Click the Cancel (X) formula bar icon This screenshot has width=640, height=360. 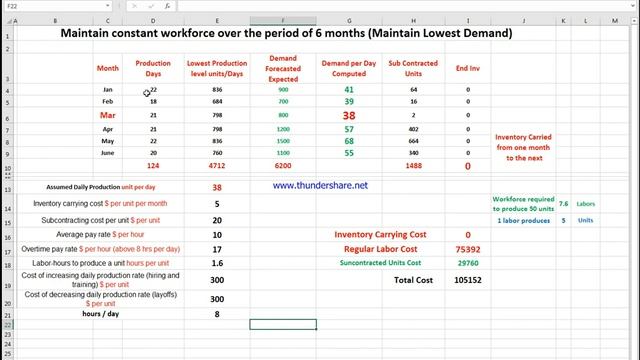coord(134,6)
